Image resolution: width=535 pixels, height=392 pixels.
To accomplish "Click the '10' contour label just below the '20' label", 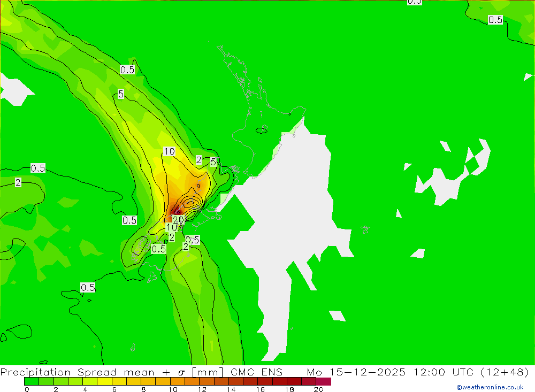I will 172,227.
